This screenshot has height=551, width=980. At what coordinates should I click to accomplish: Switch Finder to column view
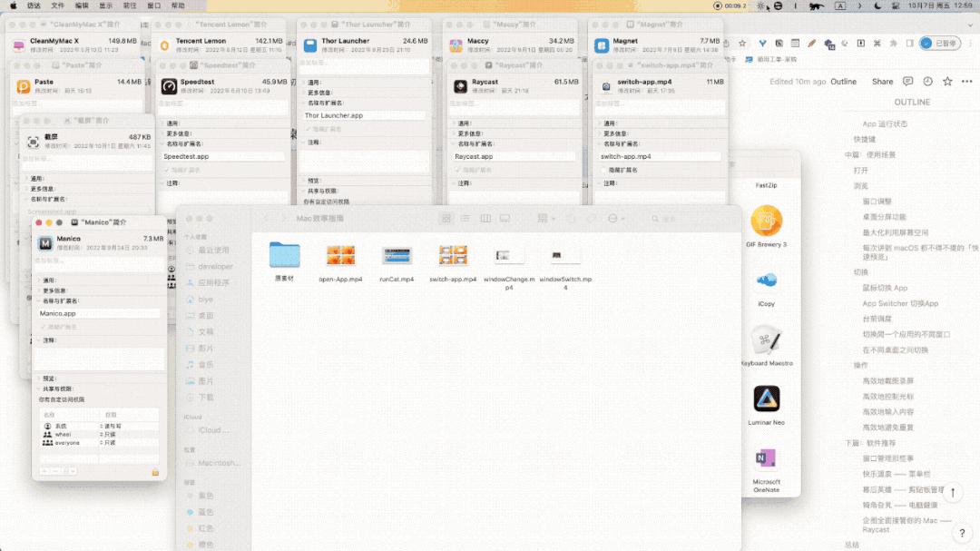coord(485,218)
